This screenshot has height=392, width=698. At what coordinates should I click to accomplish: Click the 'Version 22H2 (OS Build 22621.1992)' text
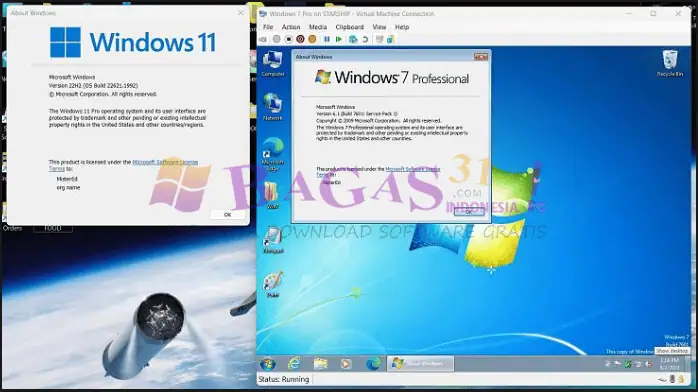click(x=93, y=85)
